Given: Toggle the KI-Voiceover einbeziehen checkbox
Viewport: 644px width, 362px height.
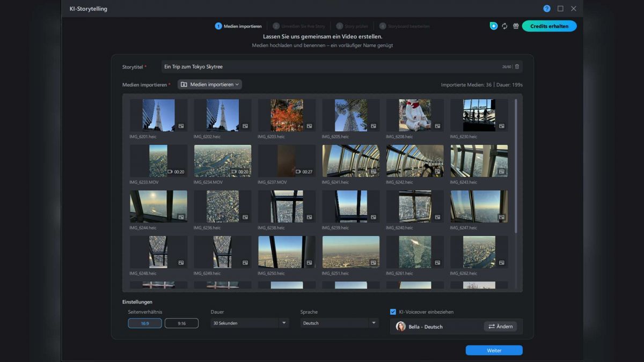Looking at the screenshot, I should click(393, 312).
